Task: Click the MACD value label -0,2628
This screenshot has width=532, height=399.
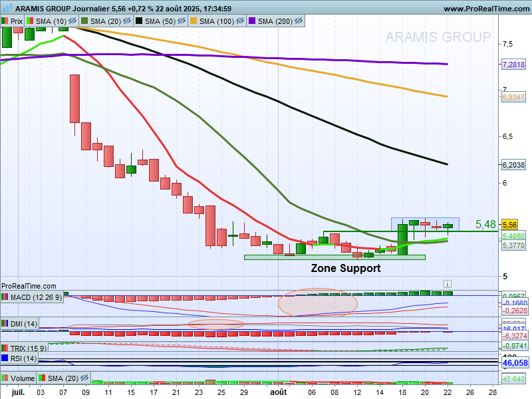Action: tap(515, 311)
